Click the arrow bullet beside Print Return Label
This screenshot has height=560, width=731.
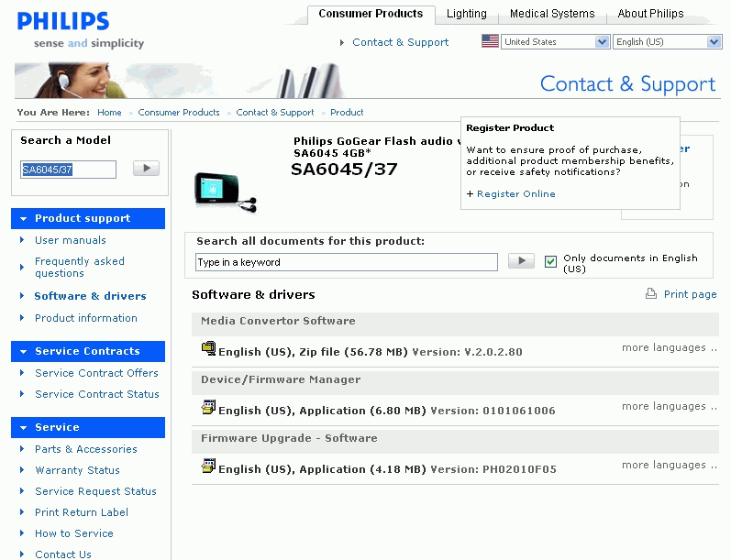(x=22, y=512)
